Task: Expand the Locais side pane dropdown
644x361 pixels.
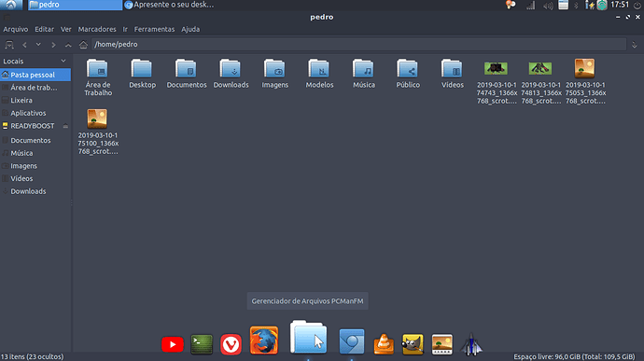Action: coord(63,61)
